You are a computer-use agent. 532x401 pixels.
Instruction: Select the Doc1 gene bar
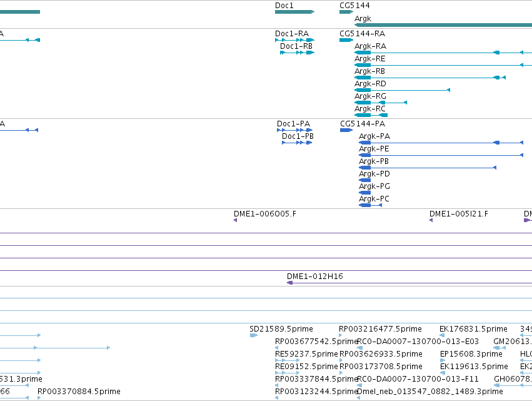tap(294, 12)
